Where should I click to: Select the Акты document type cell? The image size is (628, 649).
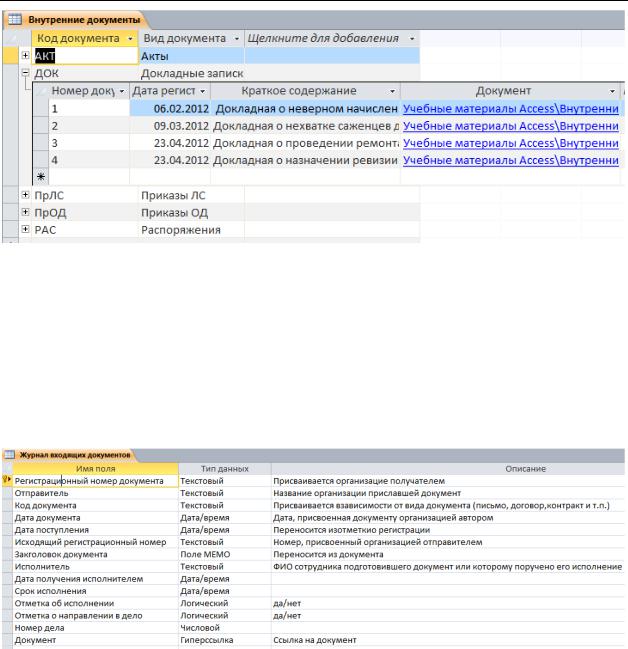coord(192,56)
